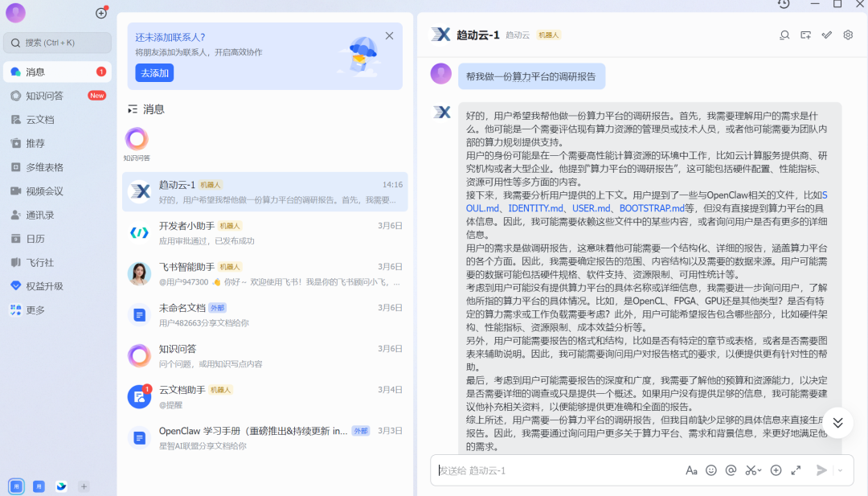Image resolution: width=868 pixels, height=496 pixels.
Task: Expand the message editor
Action: [796, 470]
